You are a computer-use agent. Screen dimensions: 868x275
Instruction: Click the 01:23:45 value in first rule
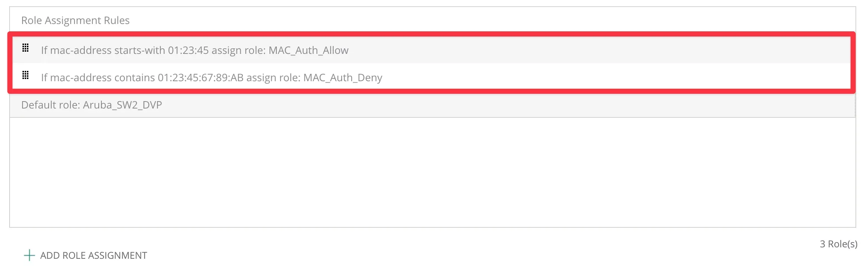pos(188,50)
